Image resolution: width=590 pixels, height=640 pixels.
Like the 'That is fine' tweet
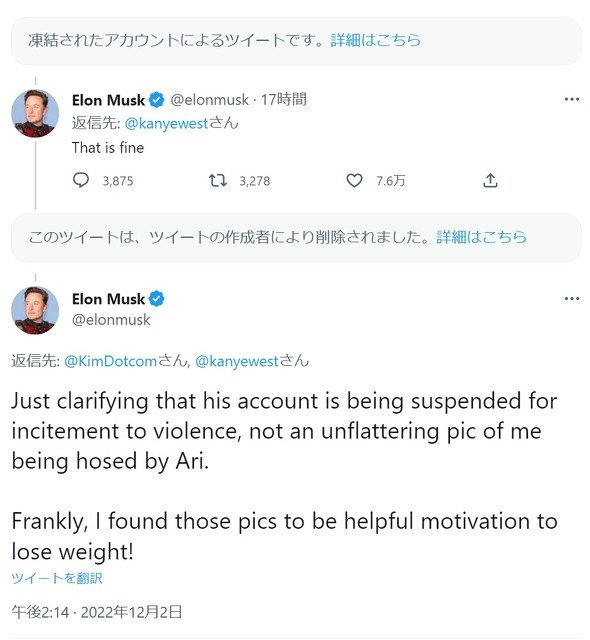pyautogui.click(x=354, y=180)
